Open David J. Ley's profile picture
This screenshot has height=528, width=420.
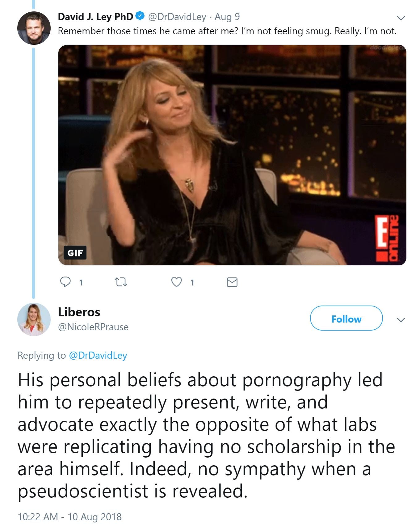[x=34, y=28]
